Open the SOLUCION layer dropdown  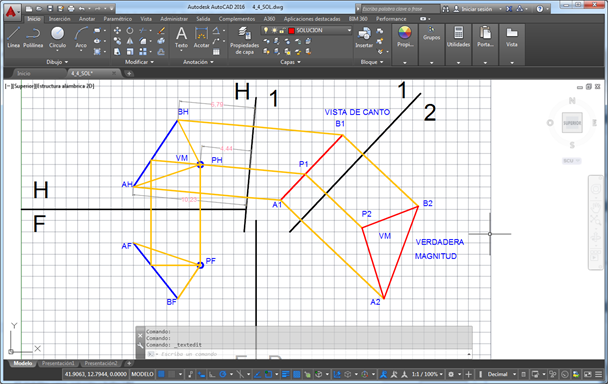349,30
